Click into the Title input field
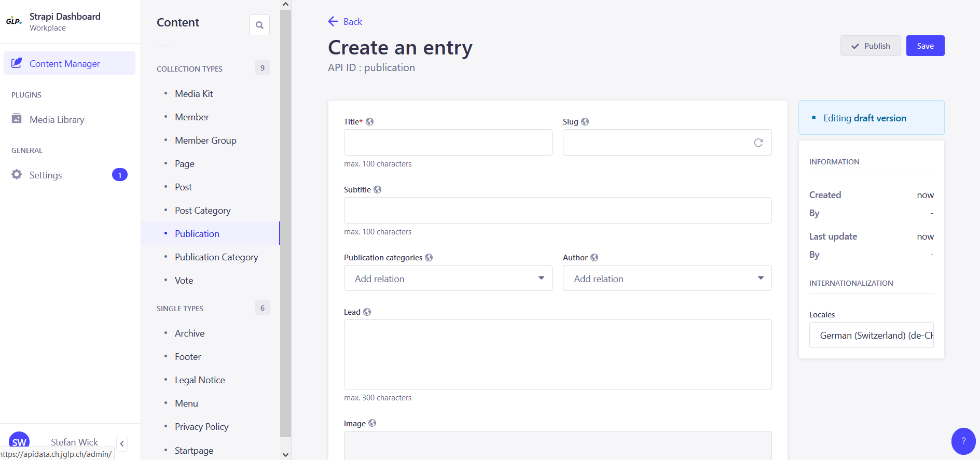The image size is (980, 460). point(448,142)
